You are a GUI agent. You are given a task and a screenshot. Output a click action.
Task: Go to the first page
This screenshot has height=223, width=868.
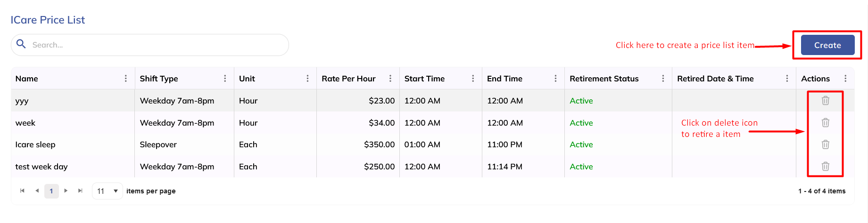[x=22, y=191]
